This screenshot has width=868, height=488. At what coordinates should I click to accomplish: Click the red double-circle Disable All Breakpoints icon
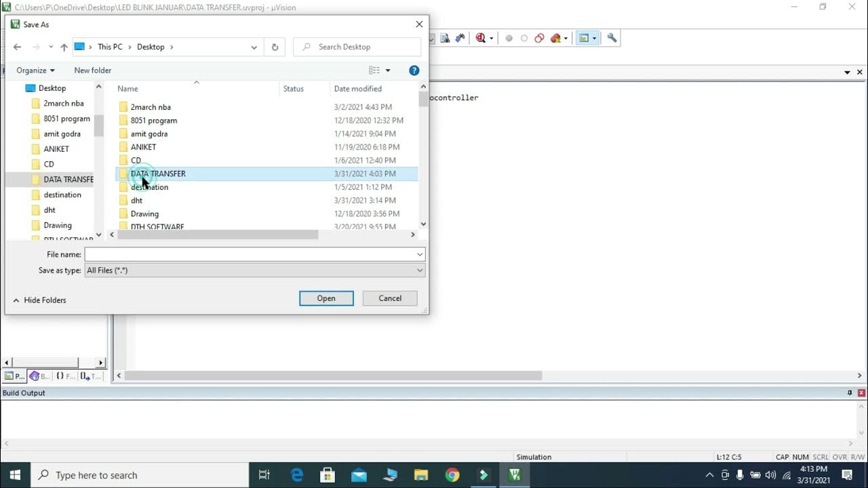[x=539, y=39]
